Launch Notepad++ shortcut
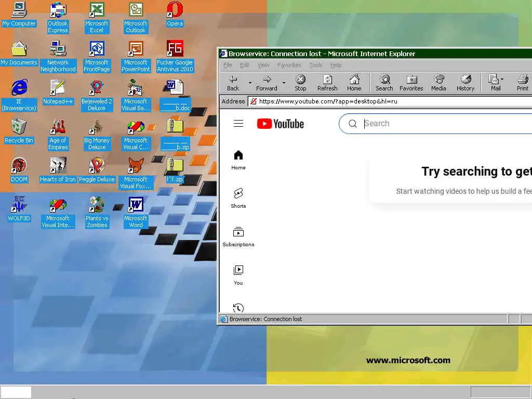 [58, 92]
